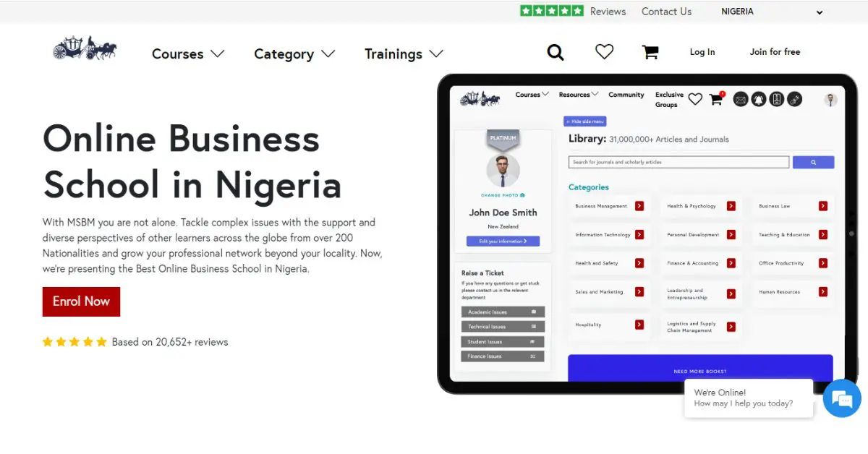The width and height of the screenshot is (868, 454).
Task: Click the bell notifications icon in tablet
Action: 758,100
